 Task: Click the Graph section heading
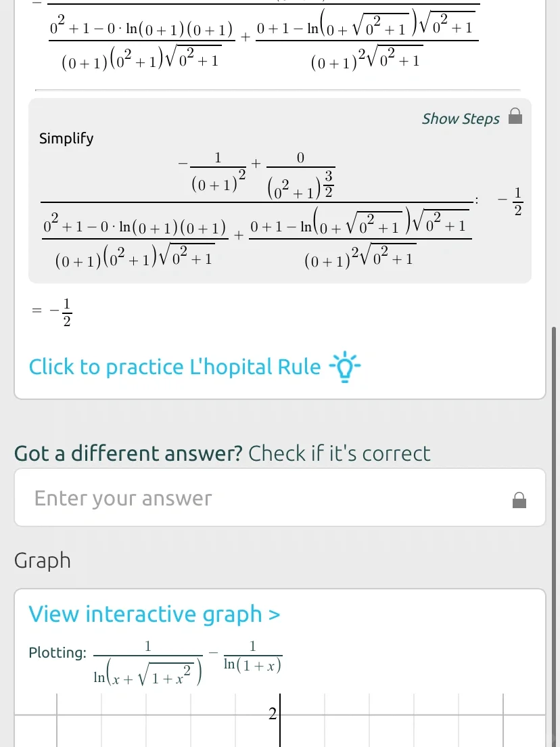click(x=43, y=561)
